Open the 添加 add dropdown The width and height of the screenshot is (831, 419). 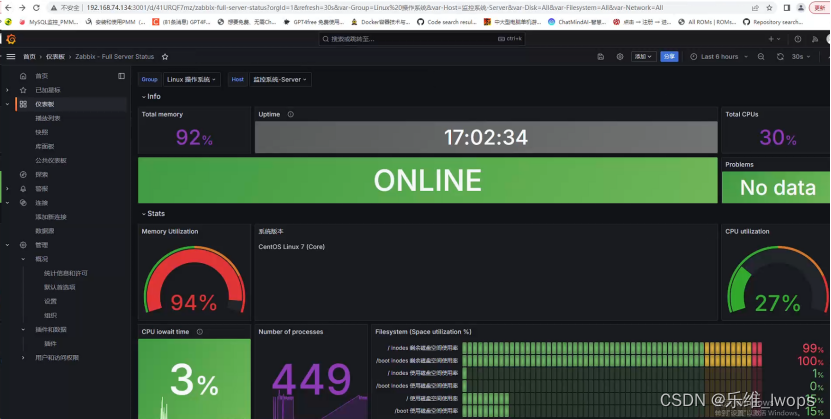[643, 57]
